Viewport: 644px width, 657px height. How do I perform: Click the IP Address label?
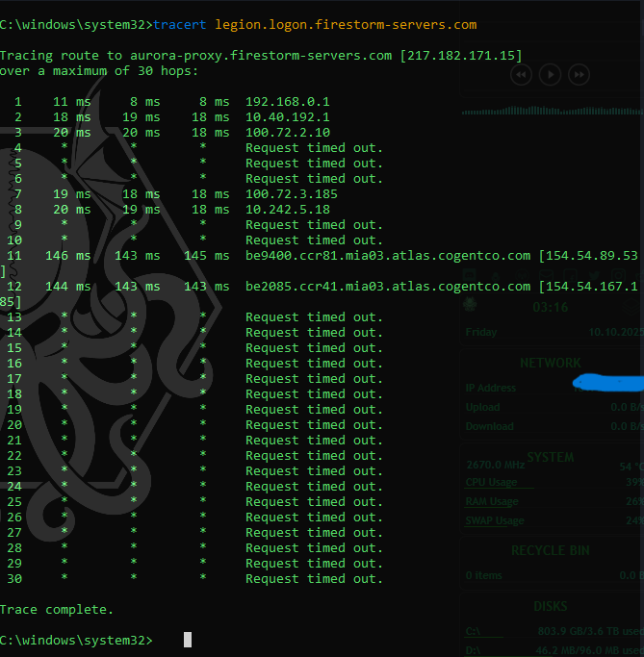(490, 388)
